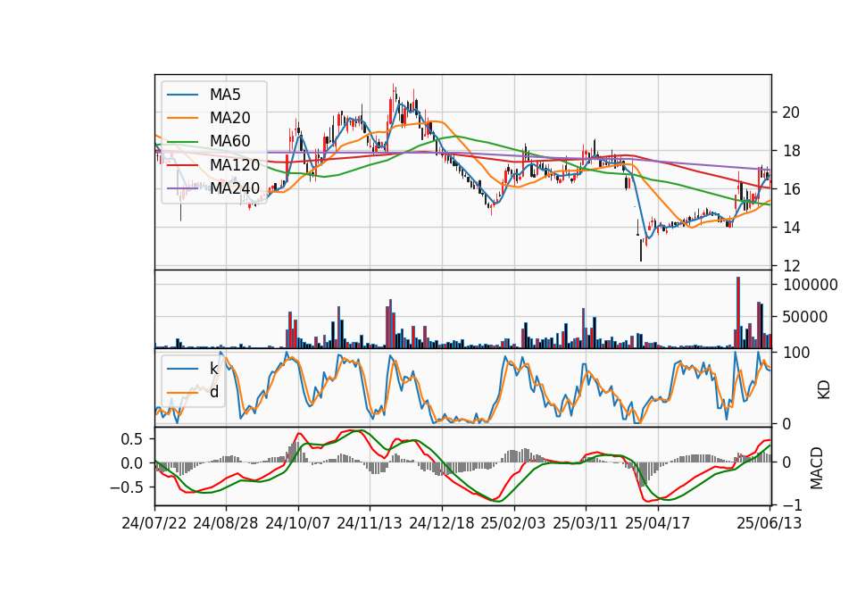
Task: Click the 25/03/11 date axis label
Action: [x=586, y=523]
